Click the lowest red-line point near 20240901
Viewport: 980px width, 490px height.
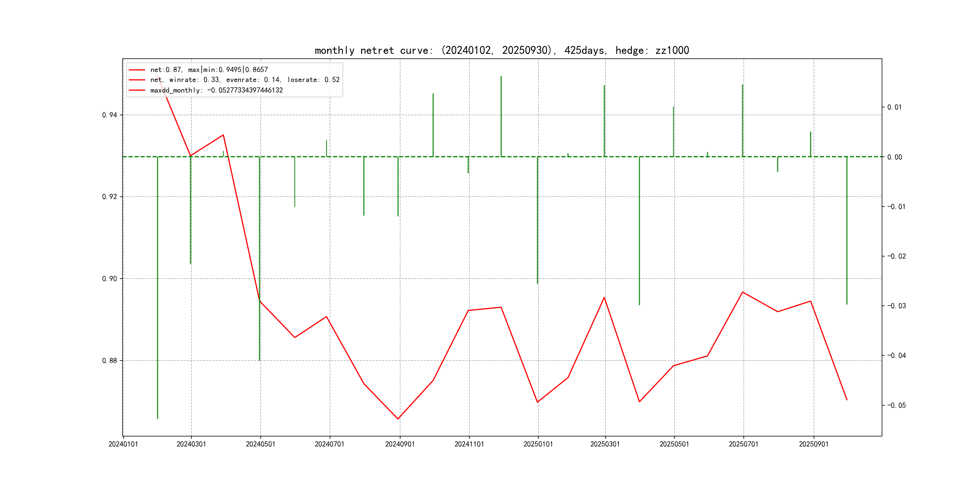click(x=398, y=419)
